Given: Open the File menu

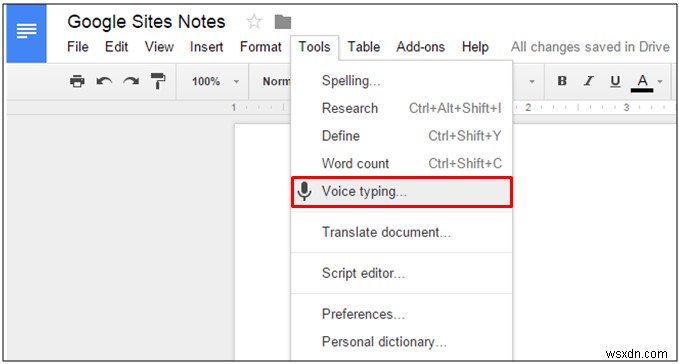Looking at the screenshot, I should click(x=78, y=47).
